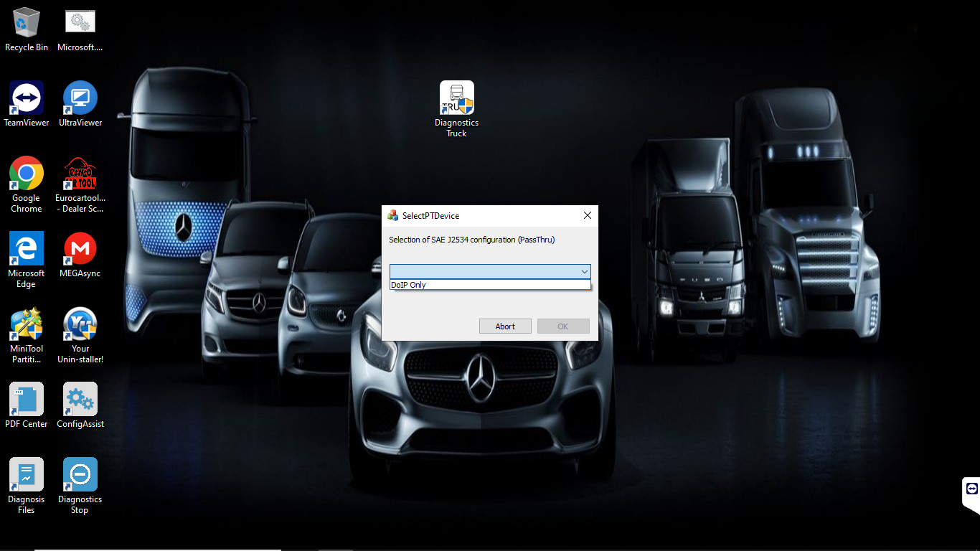Collapse the PassThru dropdown arrow
The height and width of the screenshot is (551, 980).
[585, 272]
